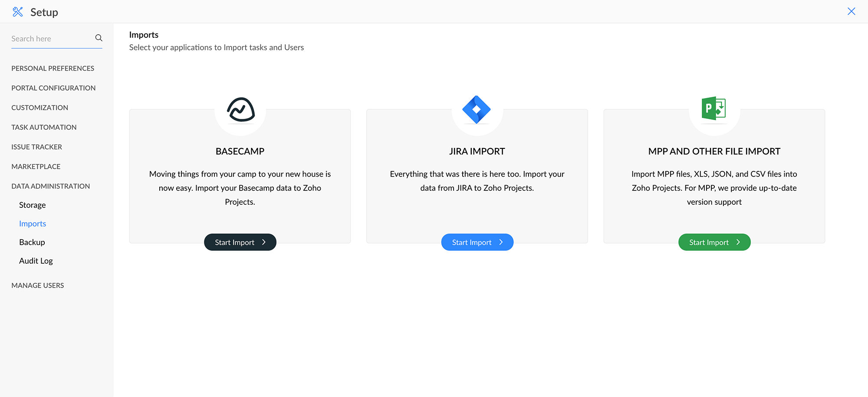
Task: Go to the Backup page
Action: (32, 242)
